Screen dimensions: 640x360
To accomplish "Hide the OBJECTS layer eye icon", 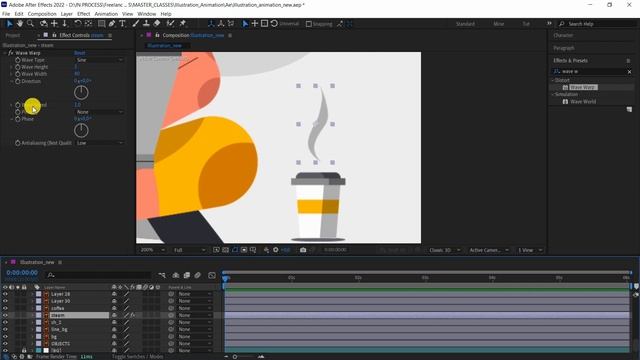I will (5, 343).
